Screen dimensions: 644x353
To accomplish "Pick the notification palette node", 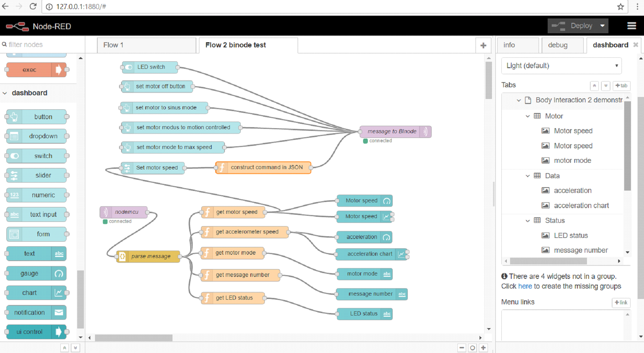I will coord(36,312).
